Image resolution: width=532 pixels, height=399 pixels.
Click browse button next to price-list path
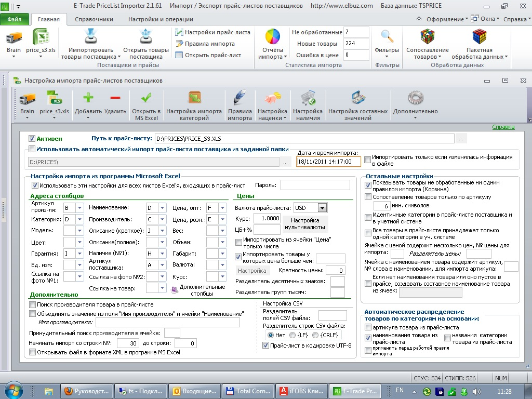tap(461, 139)
